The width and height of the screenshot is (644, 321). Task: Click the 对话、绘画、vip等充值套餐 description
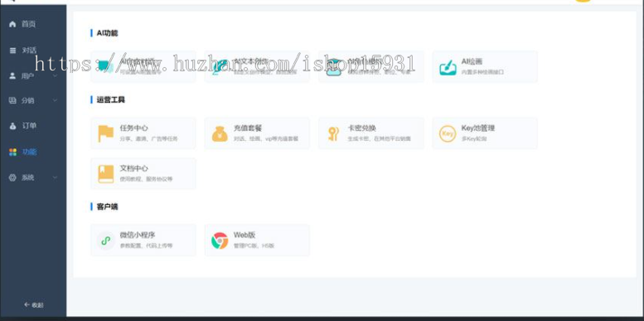(266, 139)
